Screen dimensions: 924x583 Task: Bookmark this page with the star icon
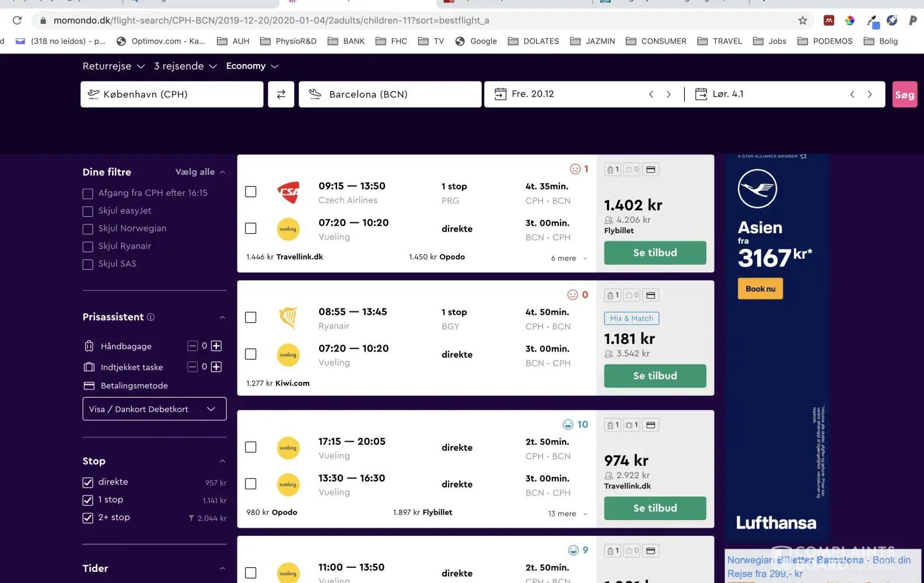pos(803,20)
